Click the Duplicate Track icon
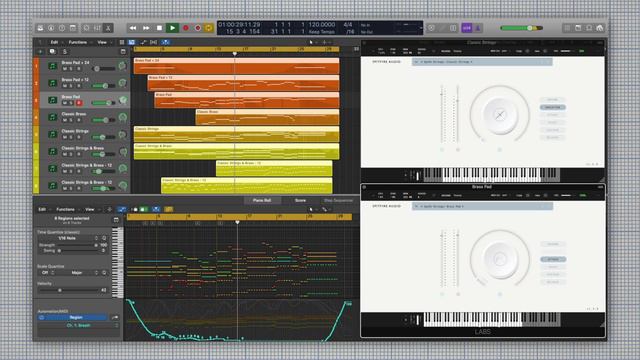The image size is (640, 360). coord(52,52)
